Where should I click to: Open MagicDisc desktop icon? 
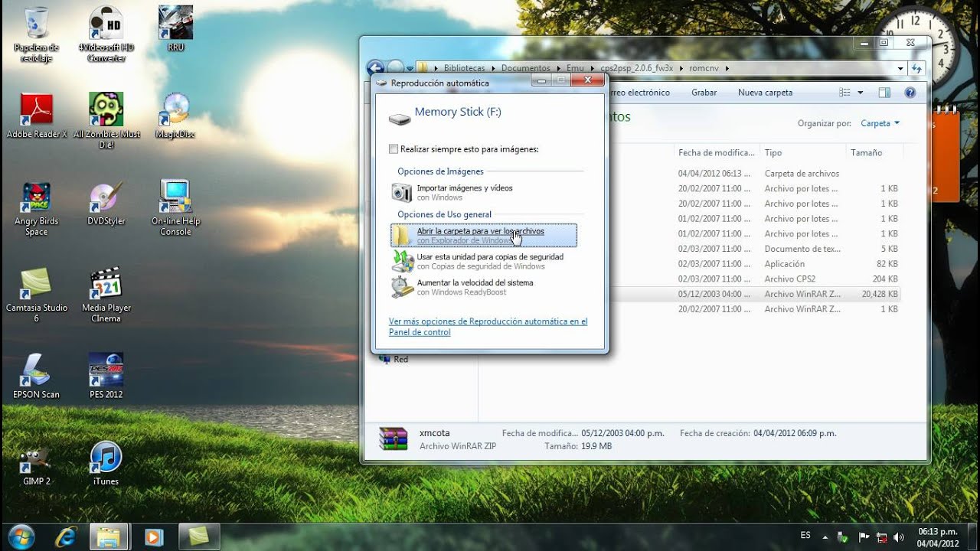tap(175, 116)
